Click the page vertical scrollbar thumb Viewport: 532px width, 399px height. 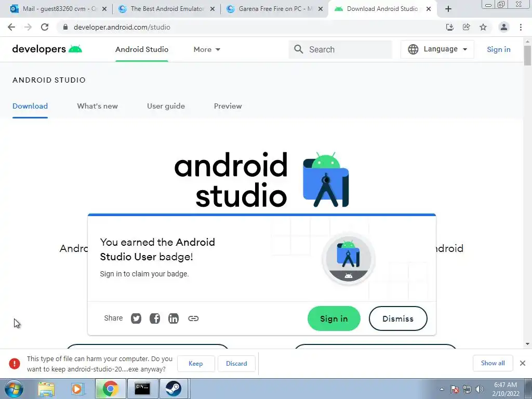(x=527, y=55)
